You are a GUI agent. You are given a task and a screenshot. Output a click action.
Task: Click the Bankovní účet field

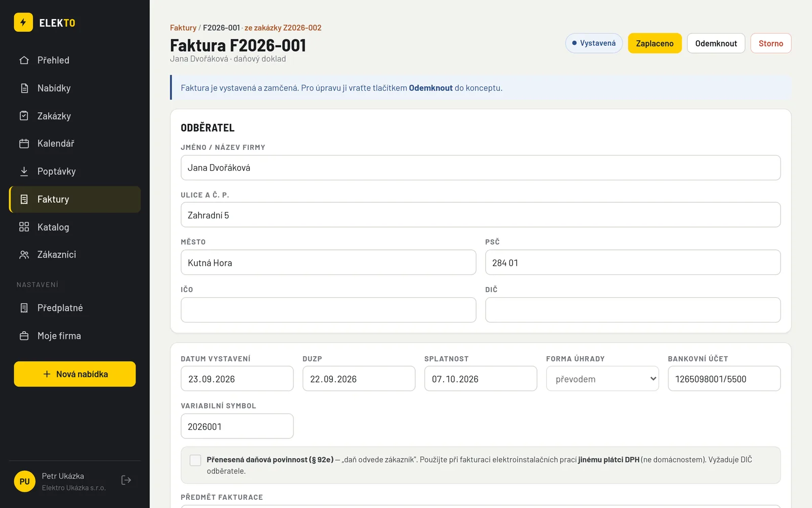coord(724,378)
